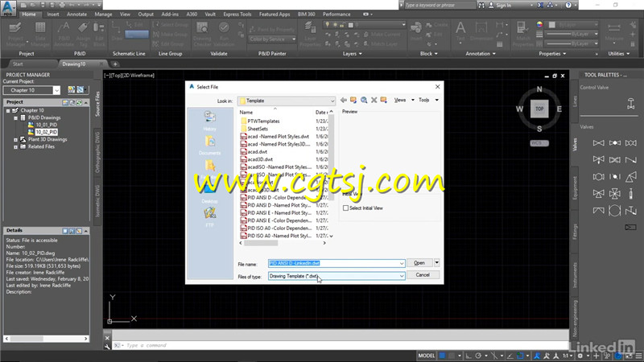Go up one folder level in dialog
The width and height of the screenshot is (644, 362).
pyautogui.click(x=353, y=100)
